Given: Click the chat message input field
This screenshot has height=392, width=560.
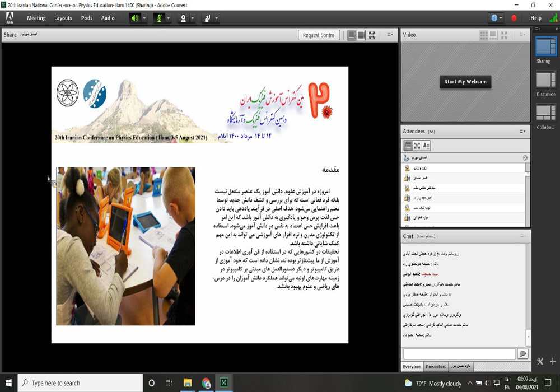Looking at the screenshot, I should pos(459,354).
